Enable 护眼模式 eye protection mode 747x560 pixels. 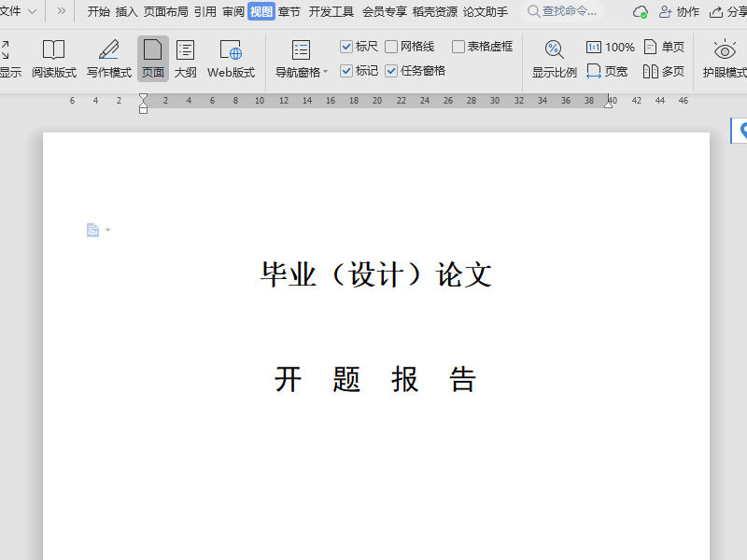pyautogui.click(x=726, y=58)
